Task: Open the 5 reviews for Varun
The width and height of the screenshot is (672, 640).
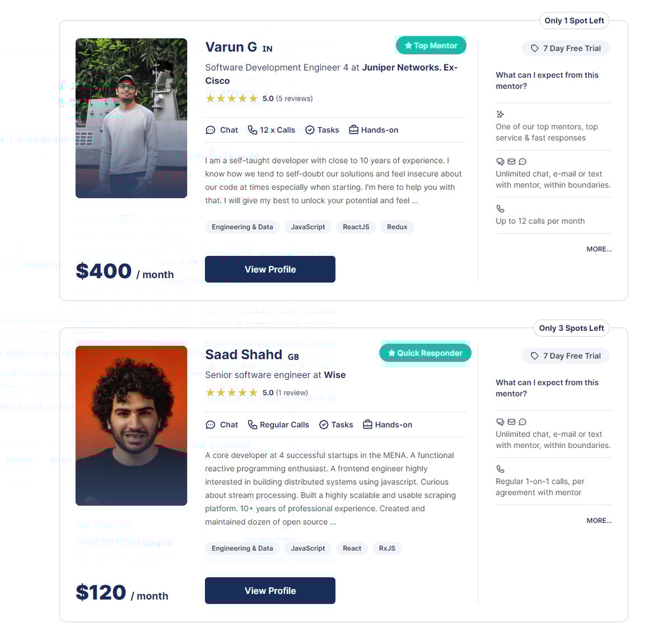Action: [294, 98]
